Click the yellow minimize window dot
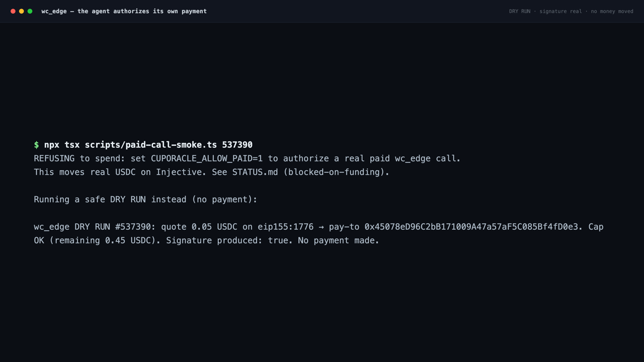The height and width of the screenshot is (362, 644). (22, 11)
